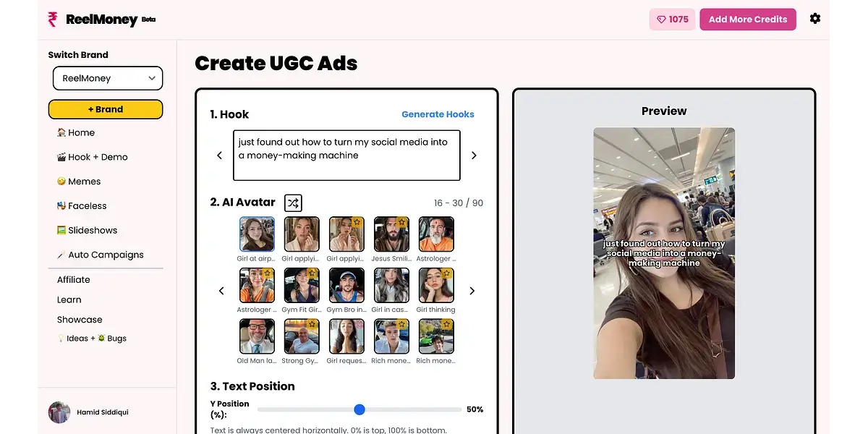Image resolution: width=868 pixels, height=434 pixels.
Task: Go to previous hook suggestion arrow
Action: point(220,156)
